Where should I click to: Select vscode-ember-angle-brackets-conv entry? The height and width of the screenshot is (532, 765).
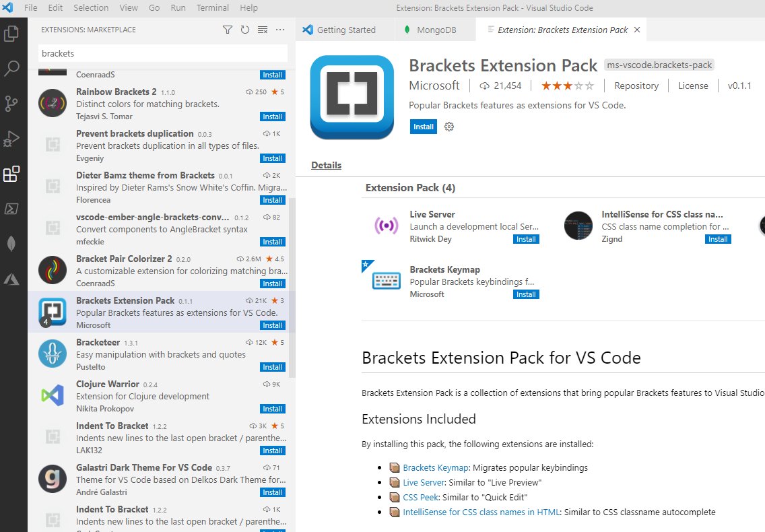coord(162,229)
